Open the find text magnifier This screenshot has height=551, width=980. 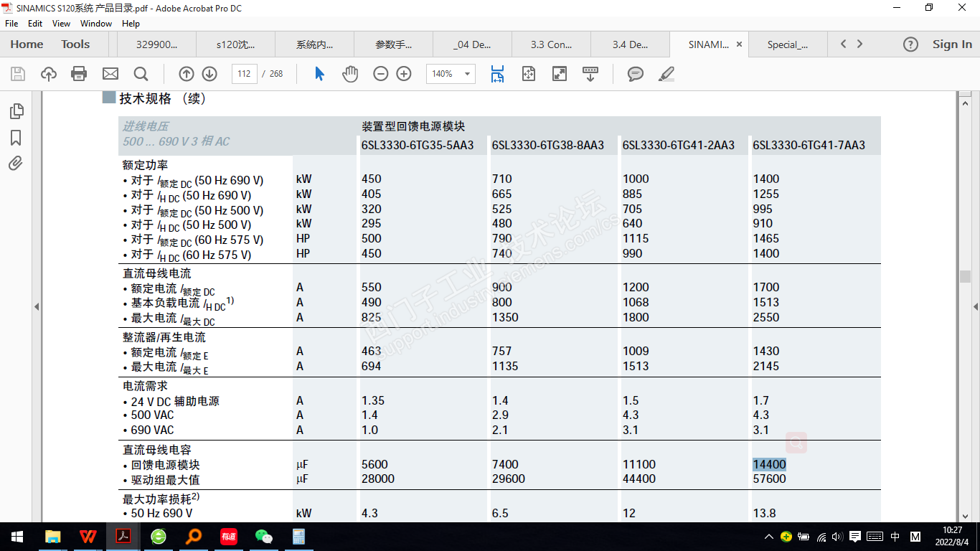click(141, 74)
